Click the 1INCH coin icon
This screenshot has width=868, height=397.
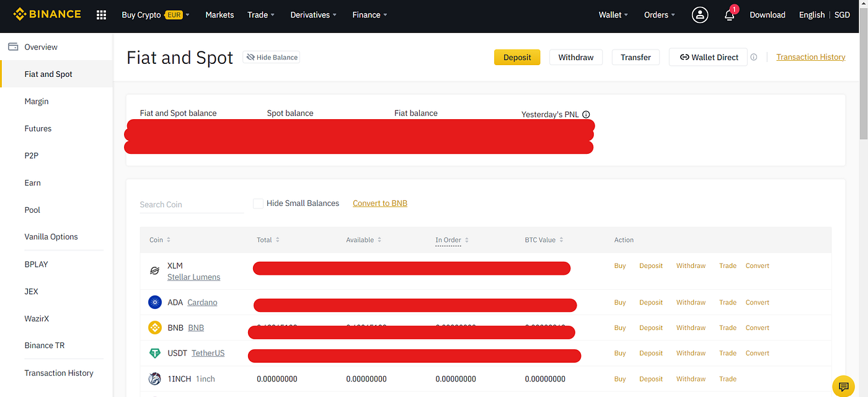click(155, 378)
